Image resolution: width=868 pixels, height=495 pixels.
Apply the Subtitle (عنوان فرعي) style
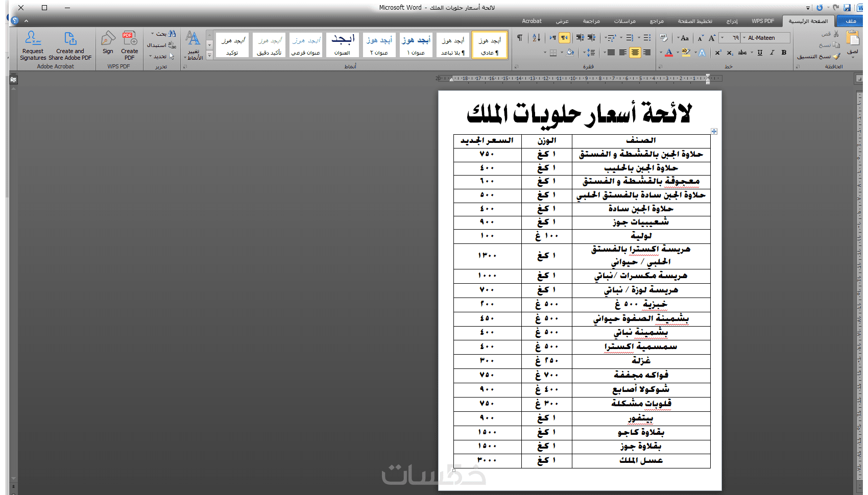point(306,45)
